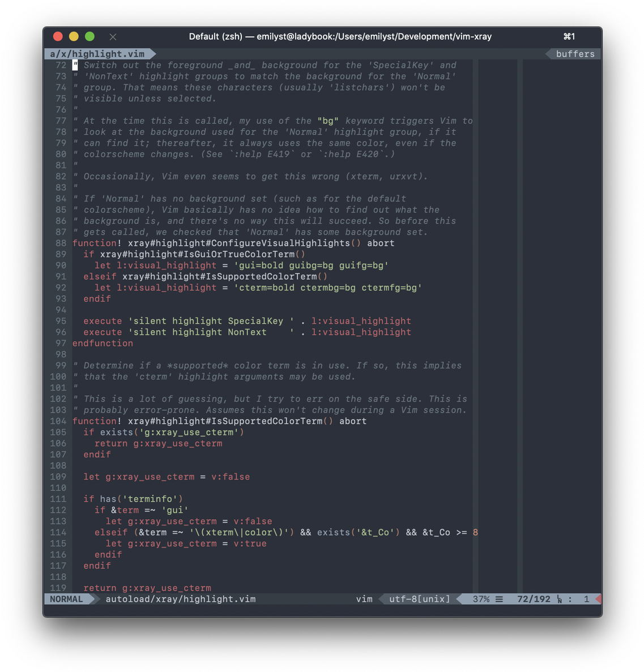
Task: Click the NORMAL mode indicator in the statusline
Action: tap(66, 598)
